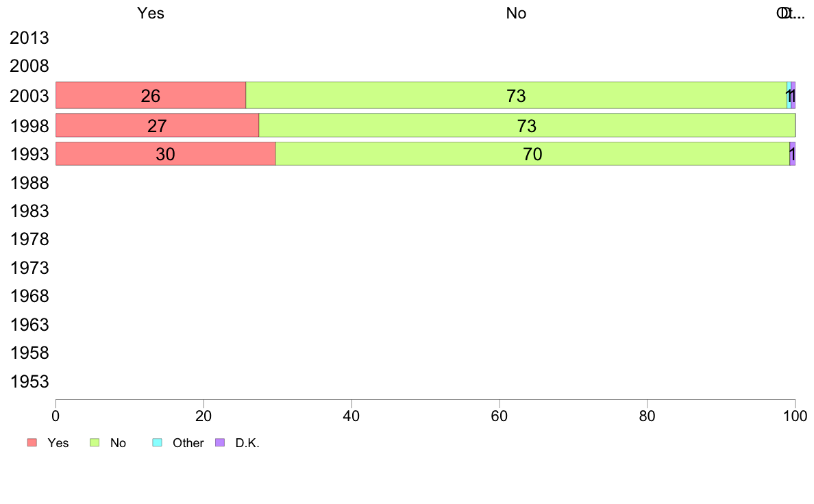Click the 2013 year label
The height and width of the screenshot is (504, 814).
pyautogui.click(x=29, y=38)
